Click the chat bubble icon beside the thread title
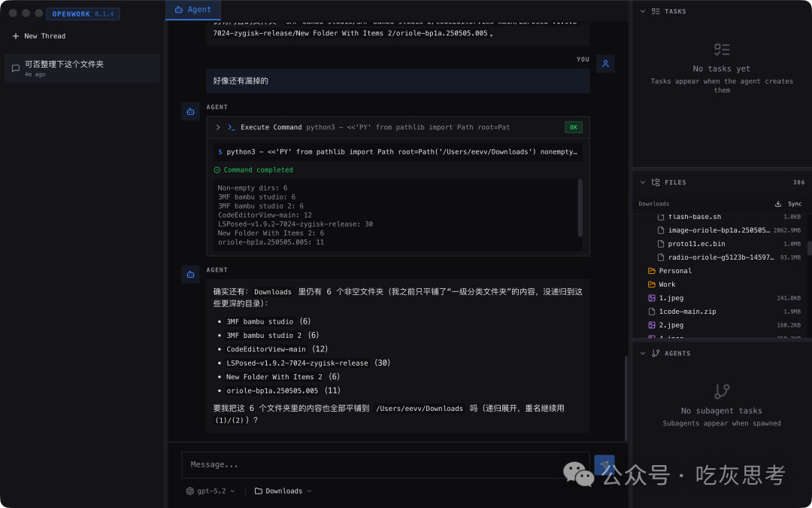The width and height of the screenshot is (812, 508). pos(16,68)
